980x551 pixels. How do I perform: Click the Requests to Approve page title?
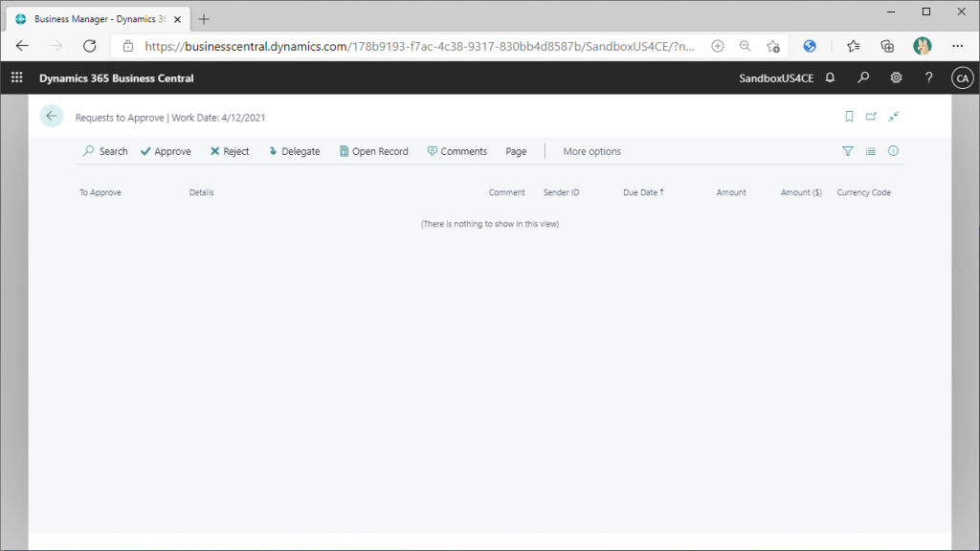click(x=120, y=118)
